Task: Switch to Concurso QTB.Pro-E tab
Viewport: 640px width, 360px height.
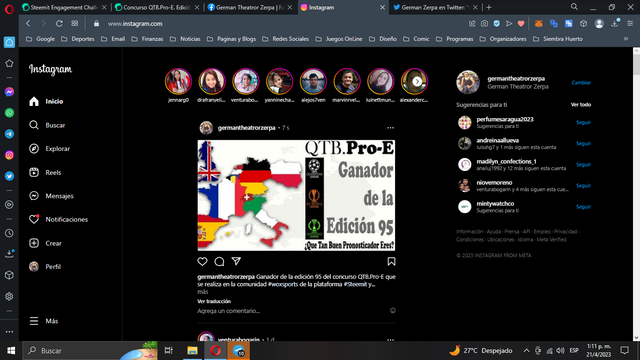Action: coord(158,7)
